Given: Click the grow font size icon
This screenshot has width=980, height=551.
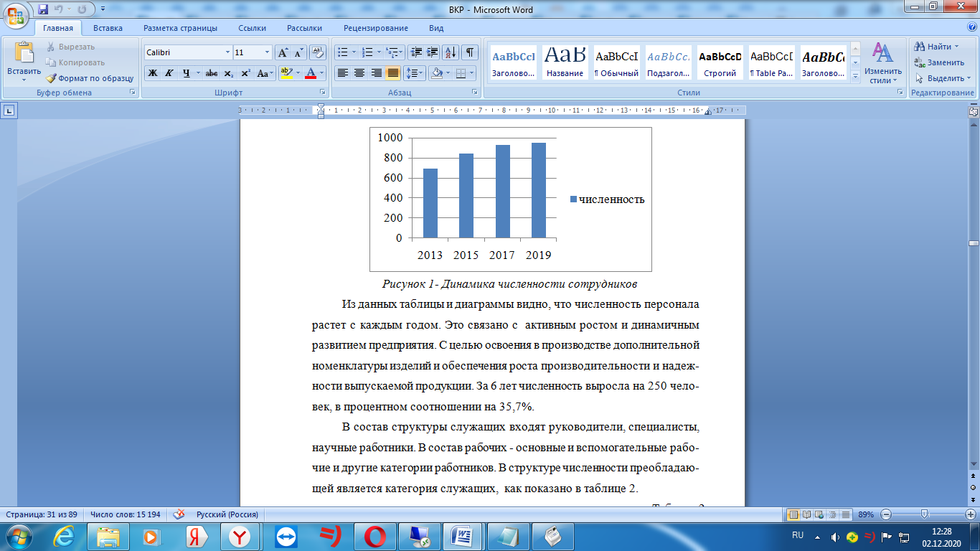Looking at the screenshot, I should 283,52.
